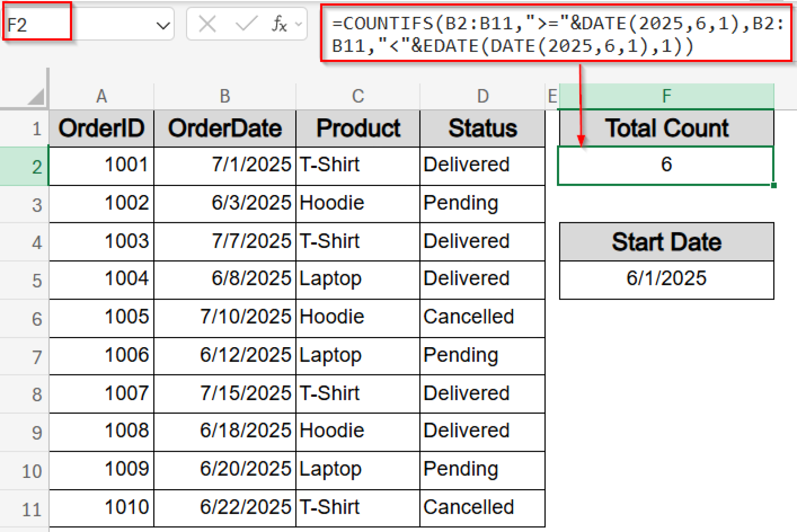Select the OrderID header cell
This screenshot has width=797, height=532.
[102, 126]
